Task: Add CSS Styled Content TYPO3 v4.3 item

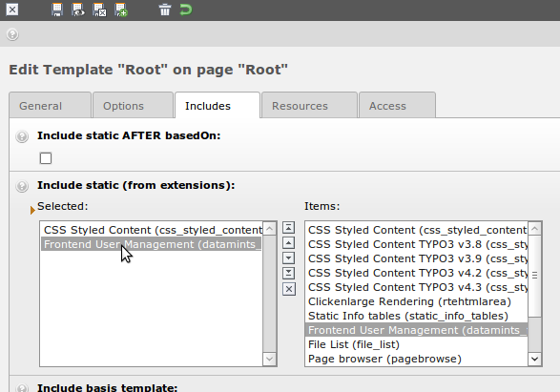Action: coord(417,287)
